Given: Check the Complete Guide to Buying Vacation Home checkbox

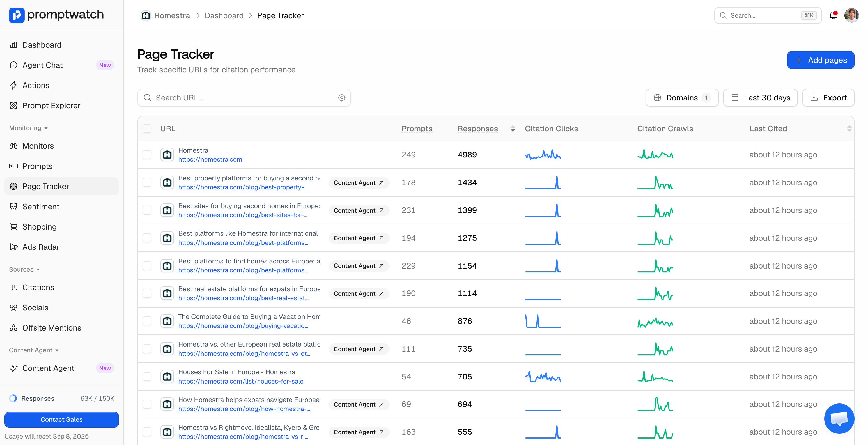Looking at the screenshot, I should pos(147,321).
